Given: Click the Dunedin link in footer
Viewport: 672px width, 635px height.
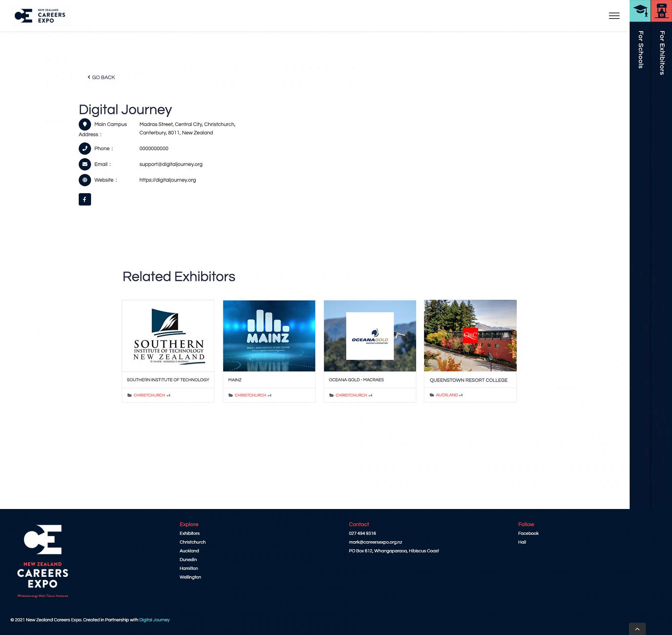Looking at the screenshot, I should click(188, 559).
